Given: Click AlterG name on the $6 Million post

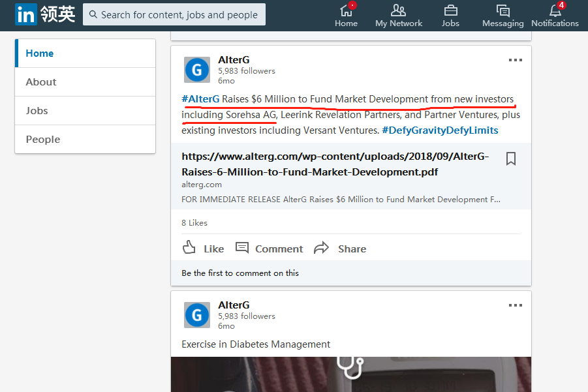Looking at the screenshot, I should [234, 60].
